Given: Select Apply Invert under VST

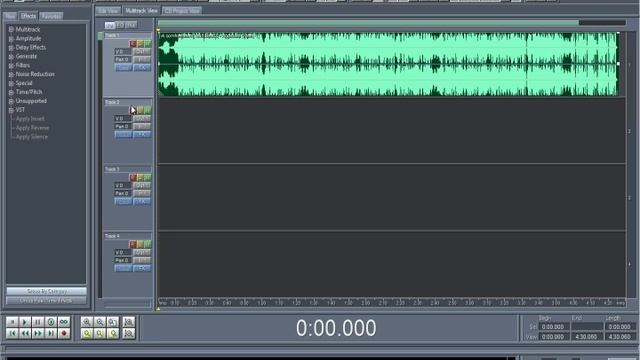Looking at the screenshot, I should 30,119.
